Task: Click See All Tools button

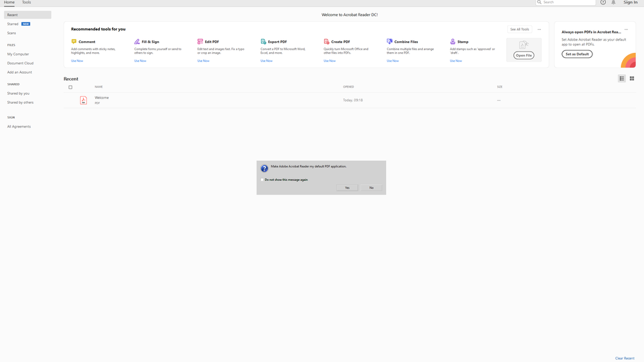Action: click(x=520, y=29)
